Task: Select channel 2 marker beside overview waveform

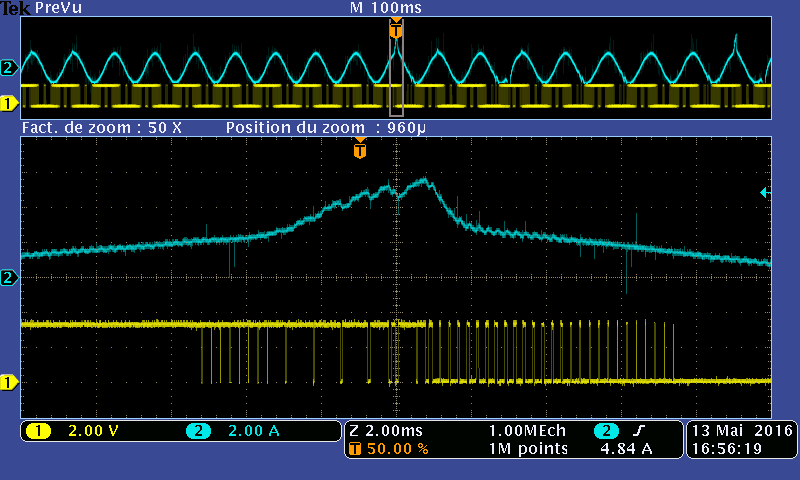Action: 9,68
